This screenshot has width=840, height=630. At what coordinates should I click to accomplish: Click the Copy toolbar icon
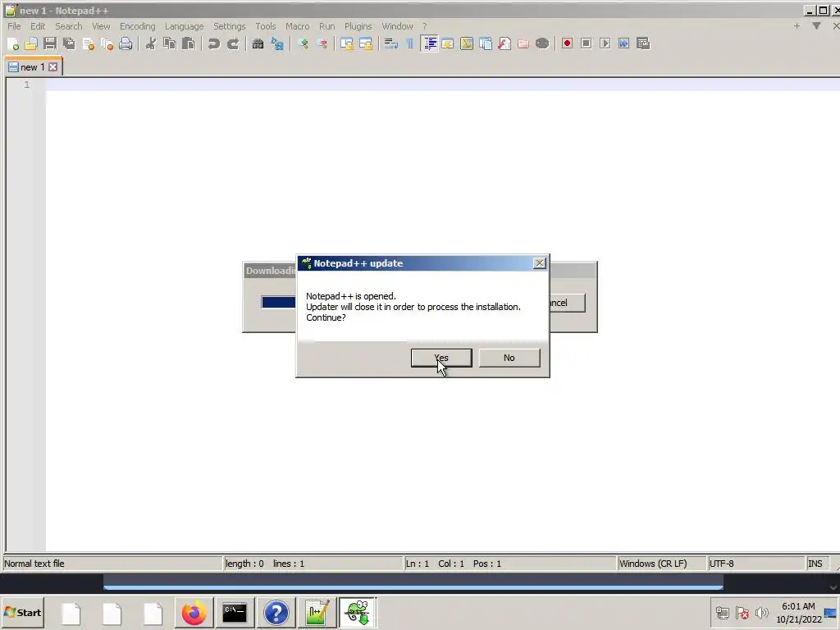170,44
